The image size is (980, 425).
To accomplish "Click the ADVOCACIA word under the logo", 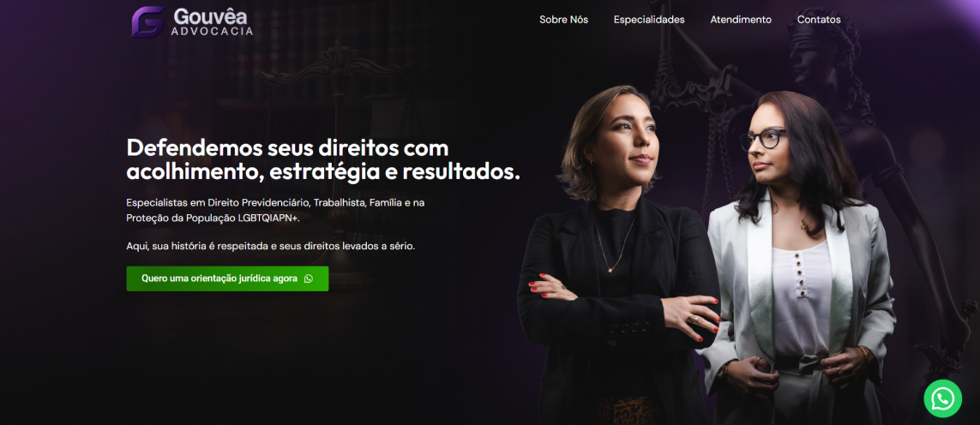I will (x=212, y=31).
